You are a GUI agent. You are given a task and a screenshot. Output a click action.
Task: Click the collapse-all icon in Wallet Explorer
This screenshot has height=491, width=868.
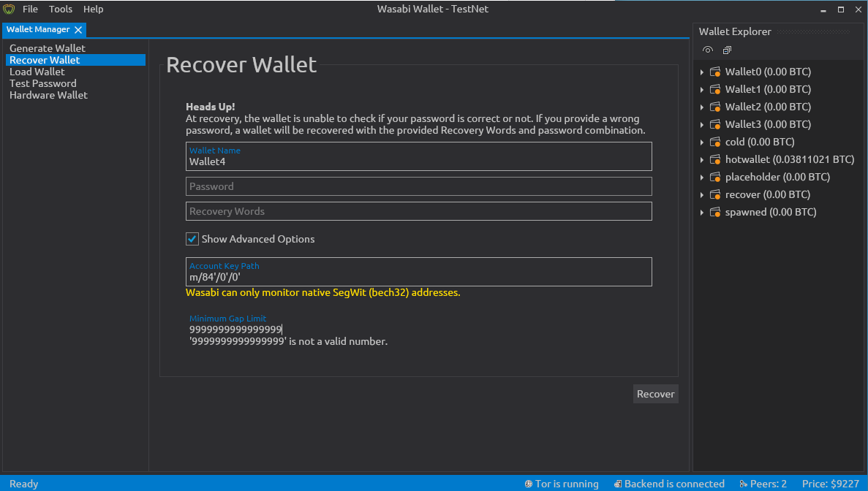[727, 50]
